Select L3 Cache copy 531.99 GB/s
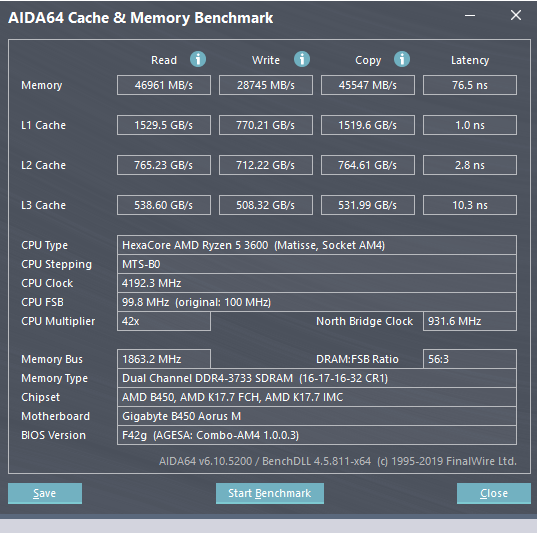Viewport: 537px width, 533px height. [368, 205]
